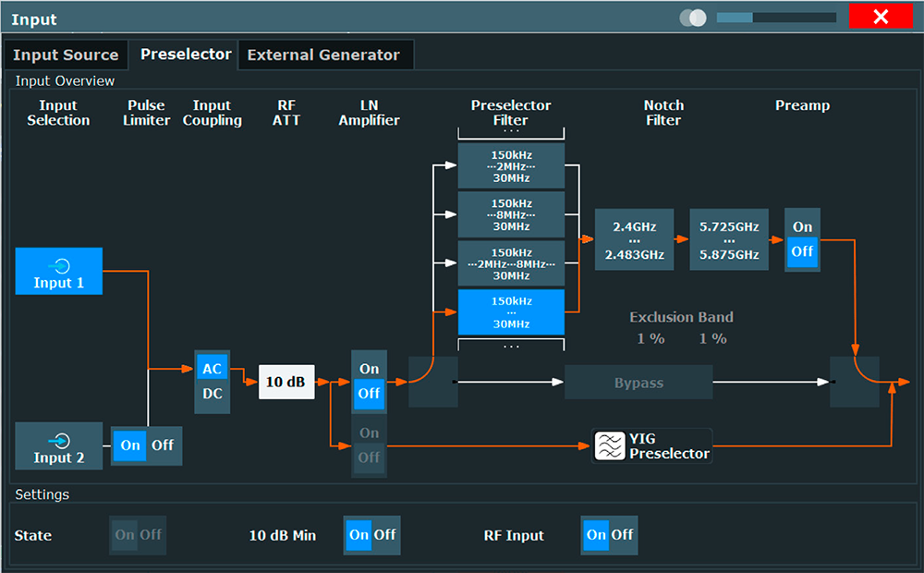Switch off the 10 dB Min setting

tap(384, 534)
